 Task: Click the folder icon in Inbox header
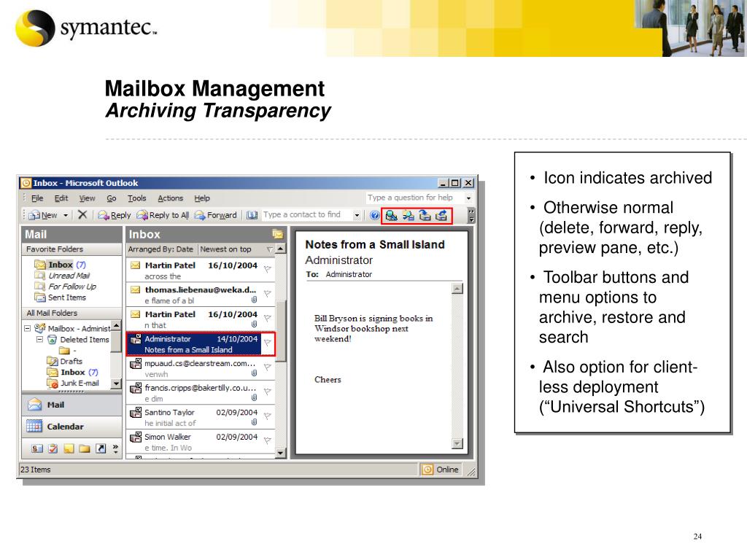(277, 234)
